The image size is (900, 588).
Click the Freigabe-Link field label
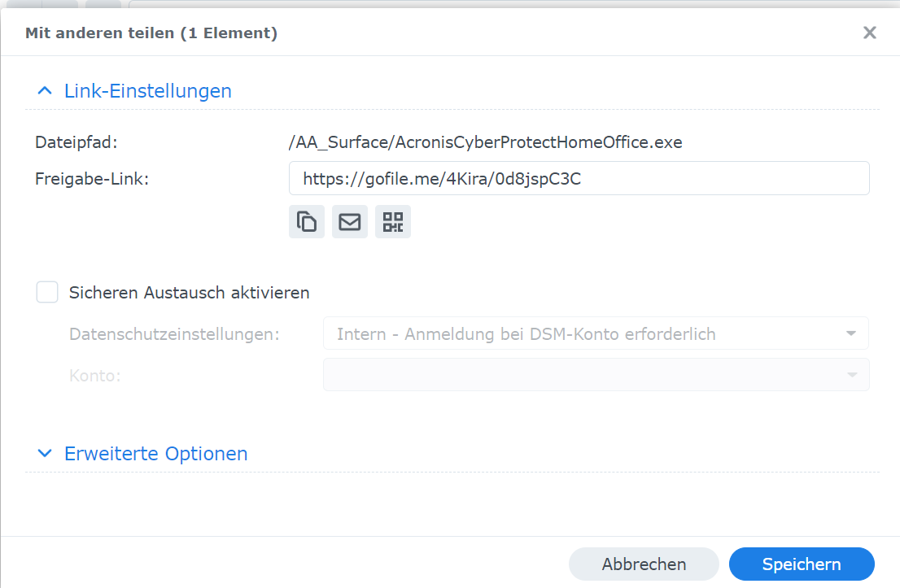click(x=92, y=179)
